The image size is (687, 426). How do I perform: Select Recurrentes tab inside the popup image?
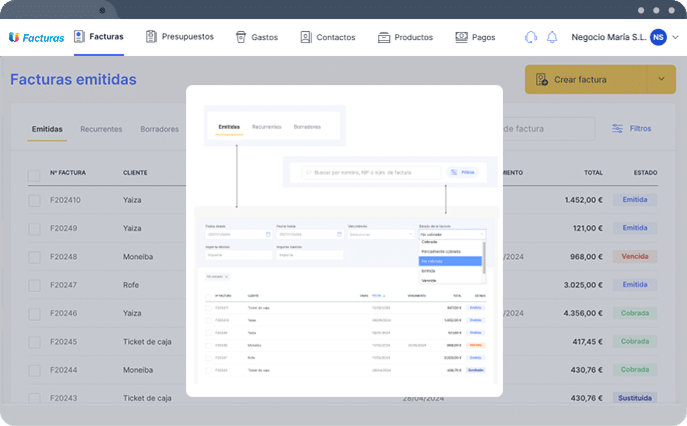tap(266, 127)
